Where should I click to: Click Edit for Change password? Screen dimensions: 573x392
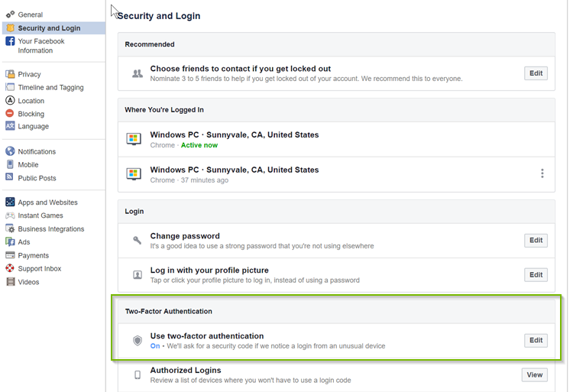point(536,240)
